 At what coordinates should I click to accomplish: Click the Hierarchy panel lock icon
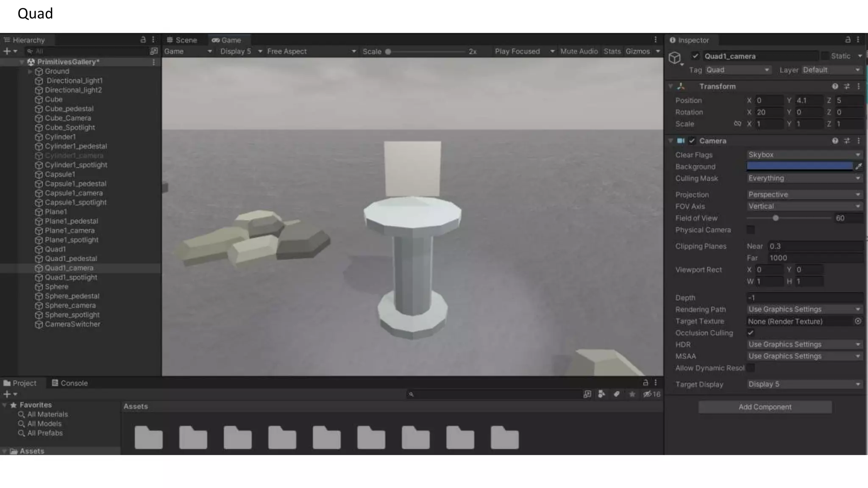click(143, 39)
